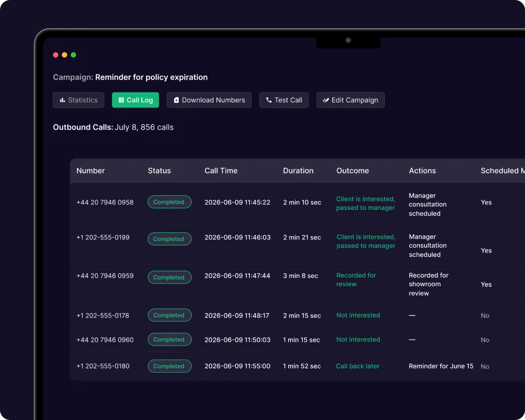
Task: Click Not interested outcome for +44 20 7946 0960
Action: point(358,339)
